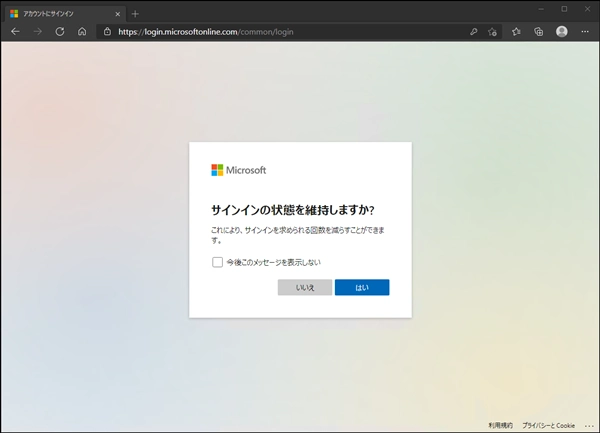Click the browser Forward arrow
600x433 pixels.
(38, 32)
